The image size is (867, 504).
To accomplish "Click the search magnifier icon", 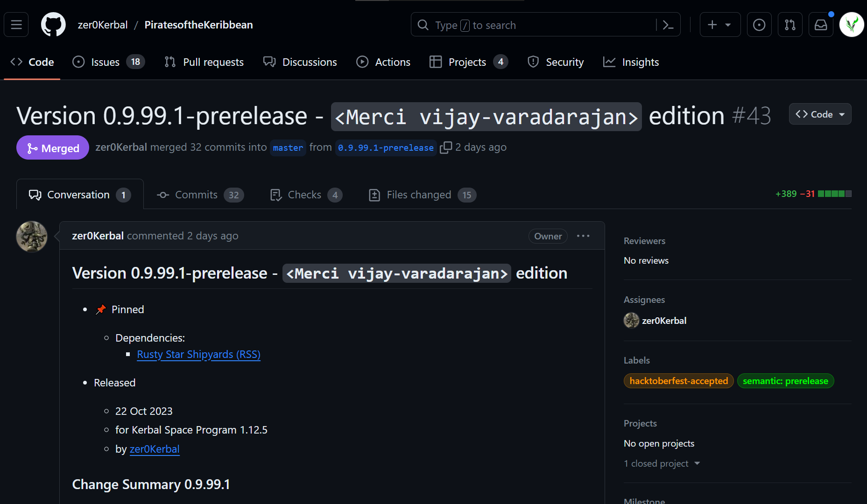I will (423, 25).
